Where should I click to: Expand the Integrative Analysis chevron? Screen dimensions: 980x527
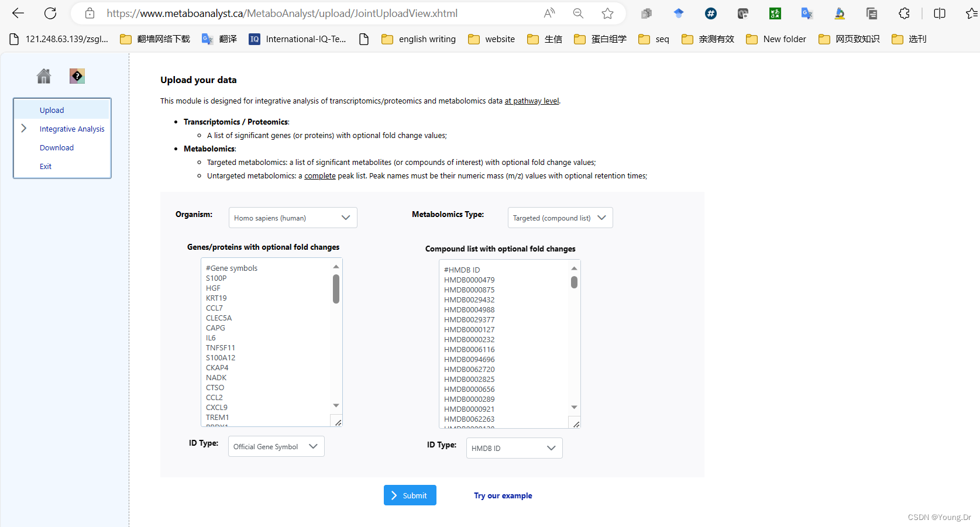coord(24,128)
